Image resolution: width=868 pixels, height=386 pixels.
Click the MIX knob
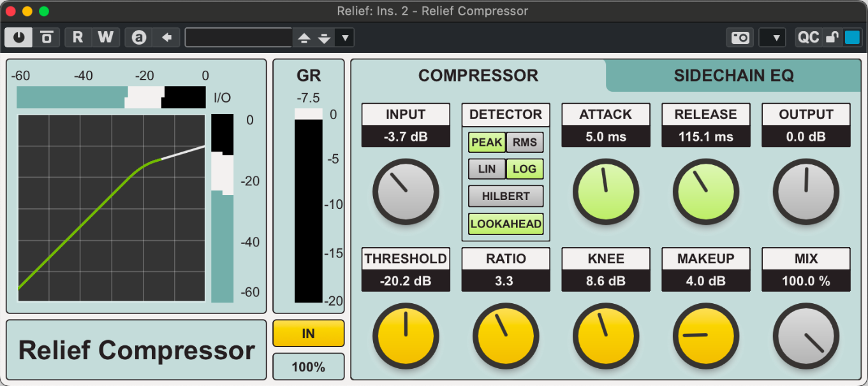click(x=806, y=336)
